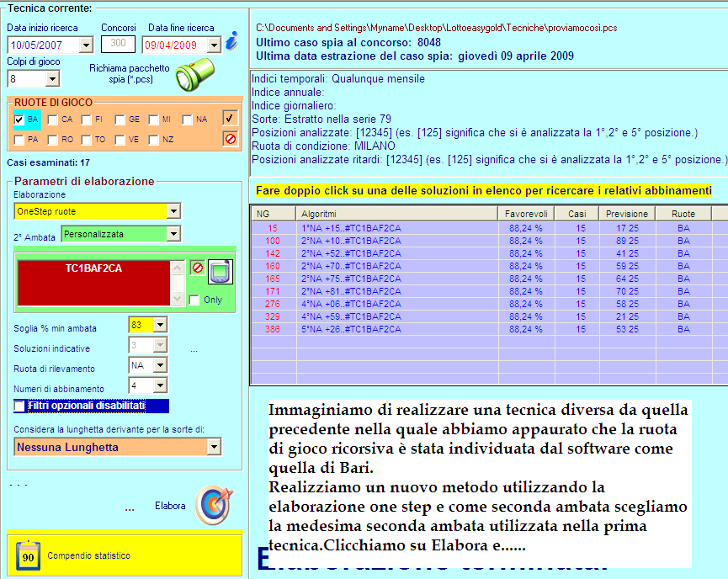
Task: Click the Previsione cell 17 25
Action: tap(627, 228)
